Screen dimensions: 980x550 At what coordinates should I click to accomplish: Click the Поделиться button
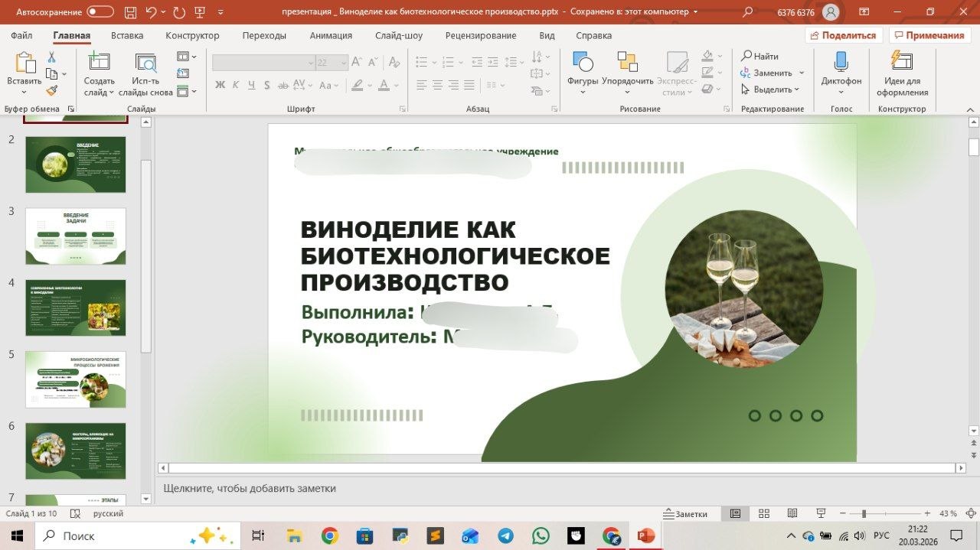(844, 35)
